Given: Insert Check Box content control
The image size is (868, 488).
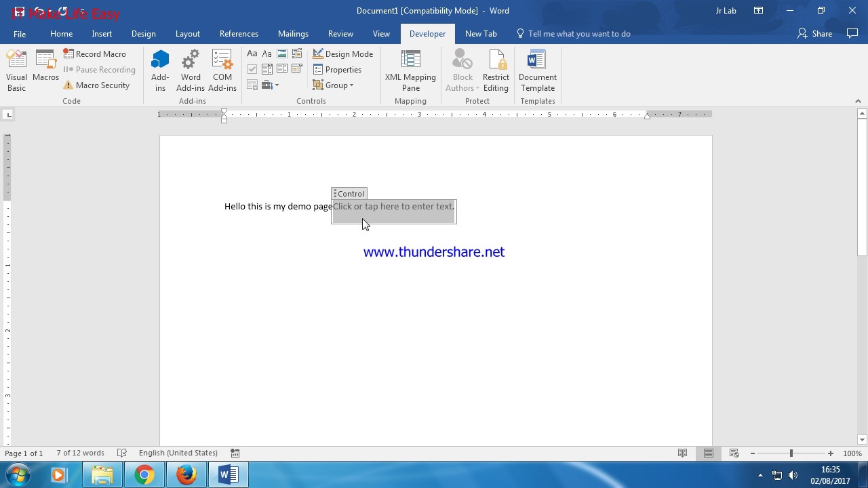Looking at the screenshot, I should [x=252, y=69].
